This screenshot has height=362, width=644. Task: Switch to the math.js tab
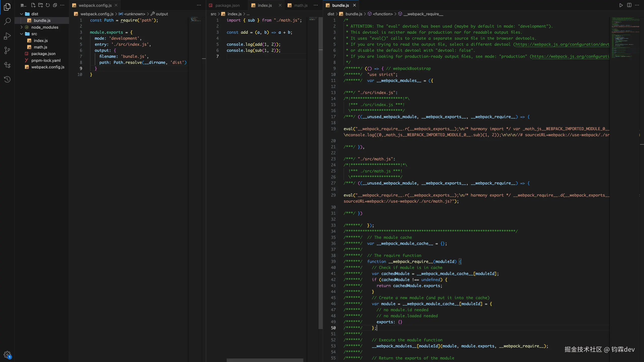tap(301, 5)
